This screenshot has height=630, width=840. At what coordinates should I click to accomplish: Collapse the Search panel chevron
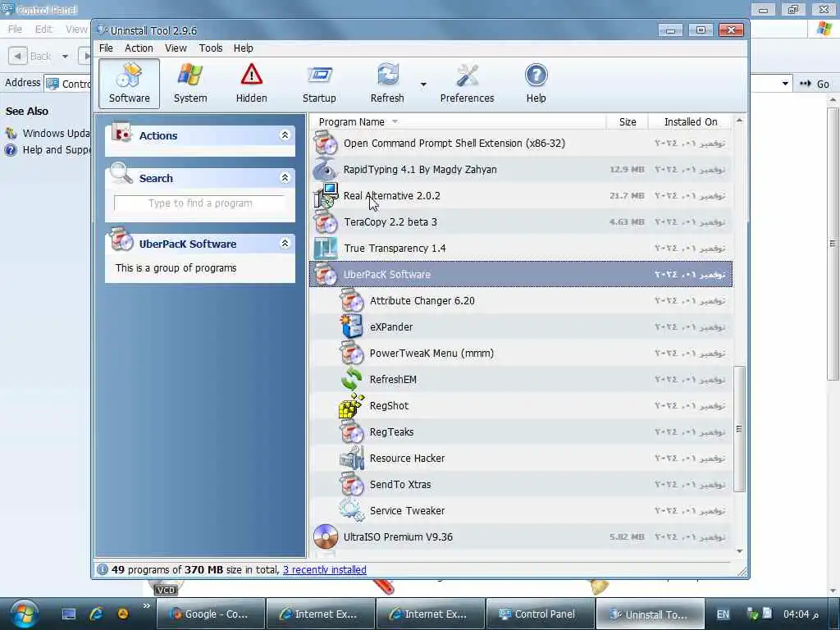[285, 177]
